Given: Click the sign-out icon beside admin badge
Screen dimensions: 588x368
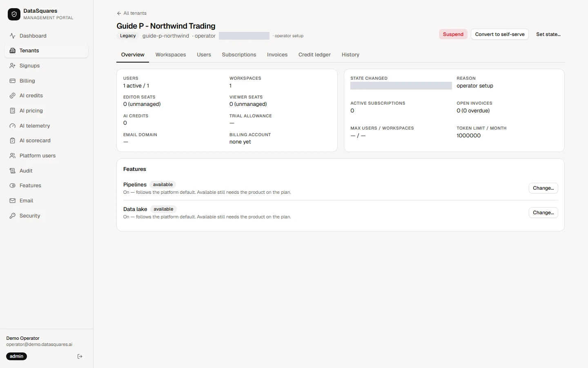Looking at the screenshot, I should pyautogui.click(x=80, y=357).
